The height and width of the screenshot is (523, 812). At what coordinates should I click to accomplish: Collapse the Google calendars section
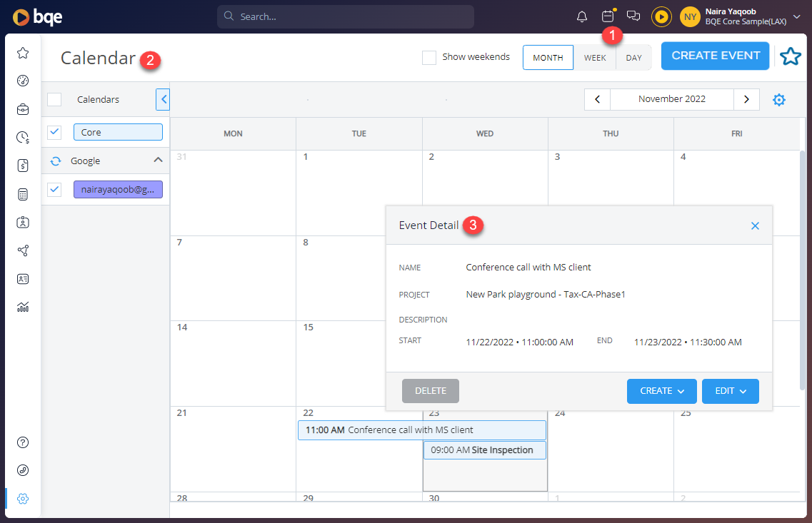(x=158, y=161)
